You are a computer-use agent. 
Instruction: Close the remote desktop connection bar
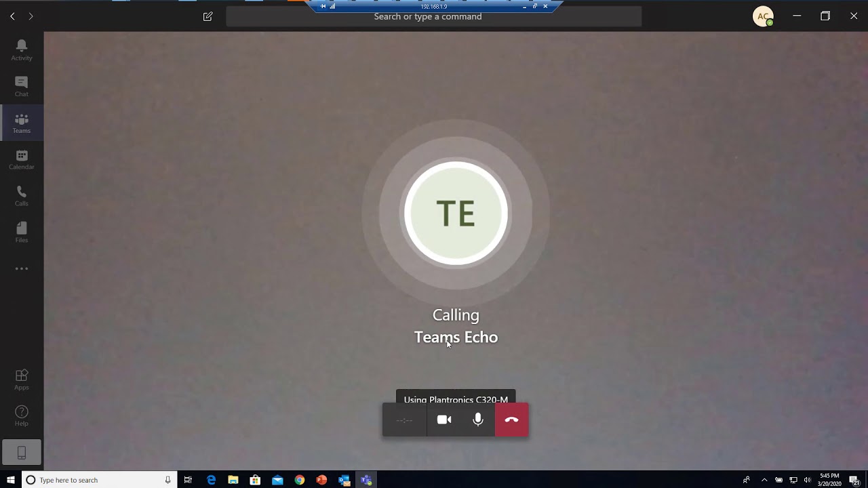point(545,6)
